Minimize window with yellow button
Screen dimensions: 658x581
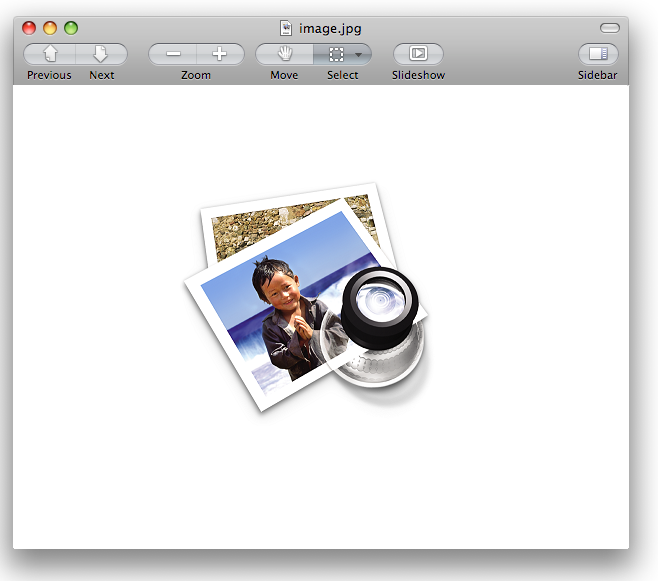pyautogui.click(x=50, y=28)
